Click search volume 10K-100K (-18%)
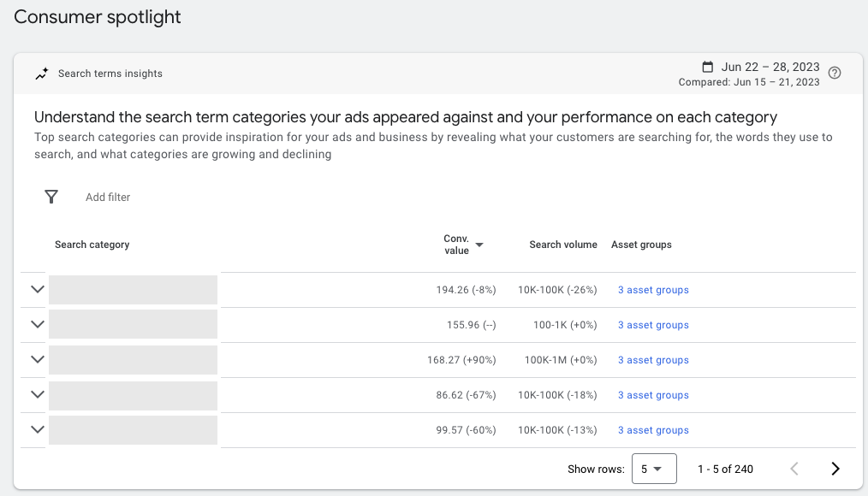Image resolution: width=868 pixels, height=496 pixels. 557,395
